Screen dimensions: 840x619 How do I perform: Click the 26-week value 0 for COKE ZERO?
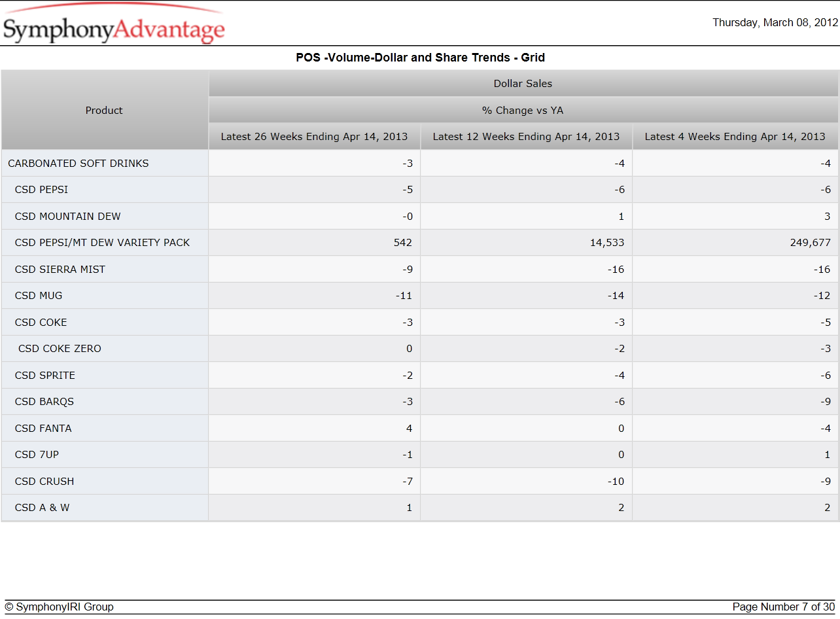[x=410, y=349]
